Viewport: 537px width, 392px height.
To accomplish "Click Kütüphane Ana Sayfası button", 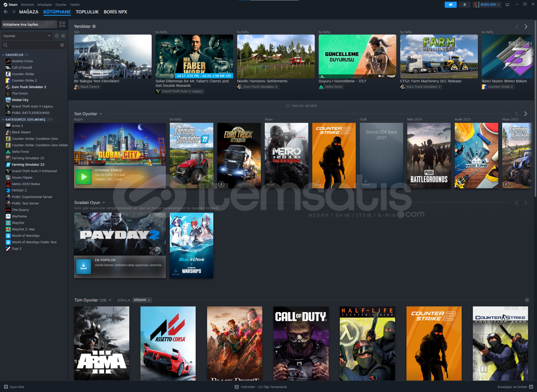I will click(29, 24).
